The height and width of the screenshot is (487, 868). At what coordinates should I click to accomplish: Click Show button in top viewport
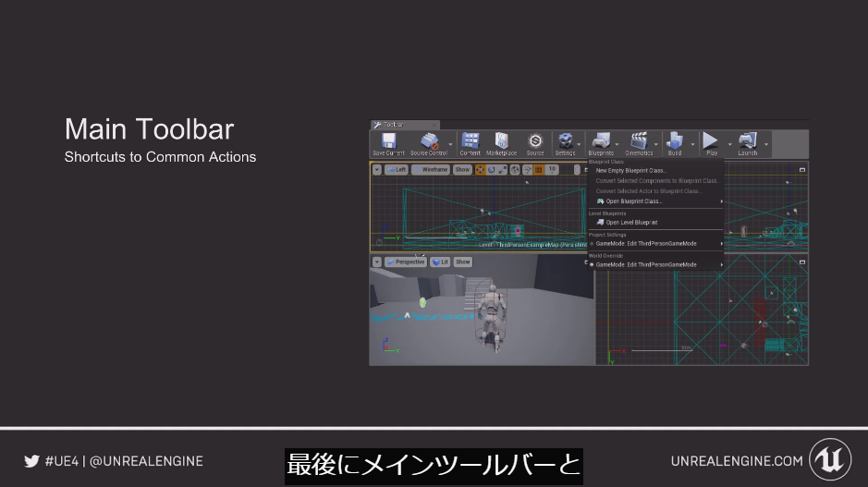click(462, 170)
